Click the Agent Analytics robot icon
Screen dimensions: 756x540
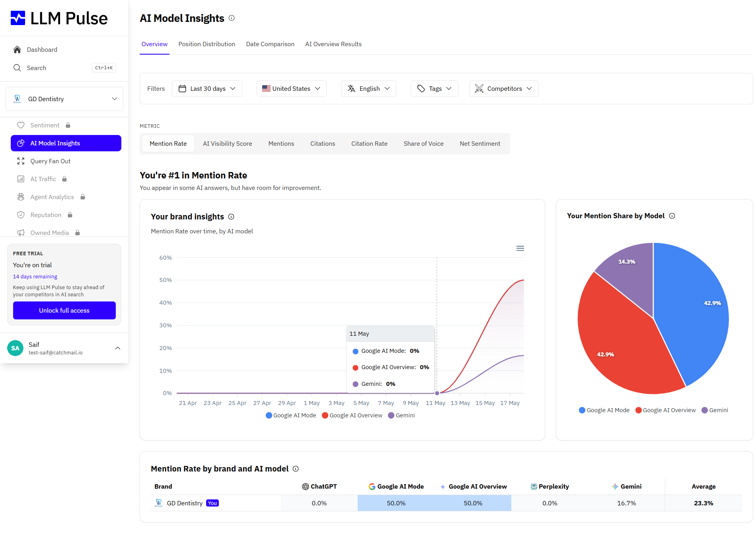(x=21, y=197)
